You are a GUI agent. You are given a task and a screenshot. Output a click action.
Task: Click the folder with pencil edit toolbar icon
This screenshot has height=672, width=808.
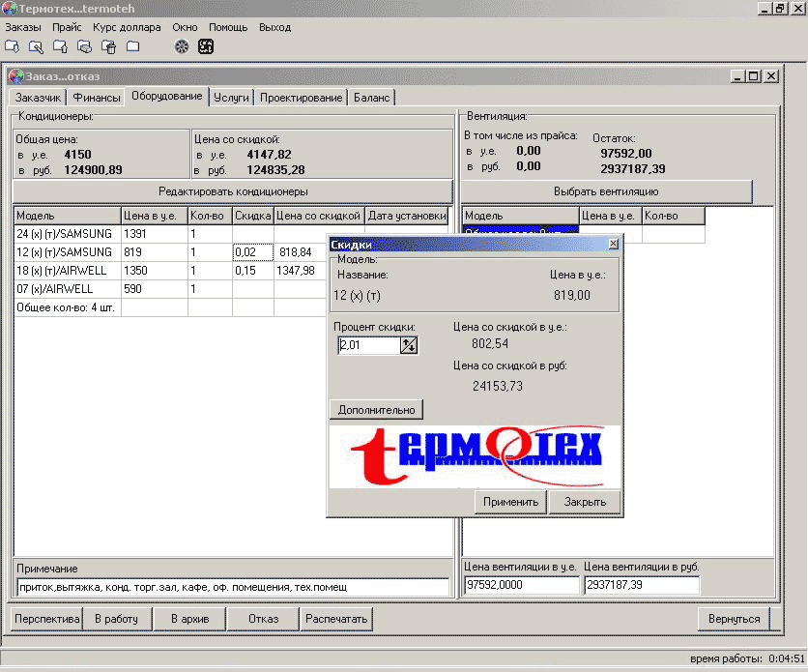[36, 47]
